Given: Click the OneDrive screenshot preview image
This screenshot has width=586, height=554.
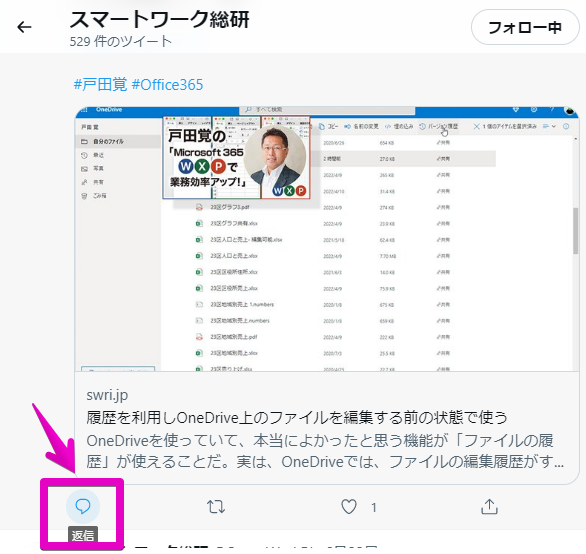Looking at the screenshot, I should 327,239.
